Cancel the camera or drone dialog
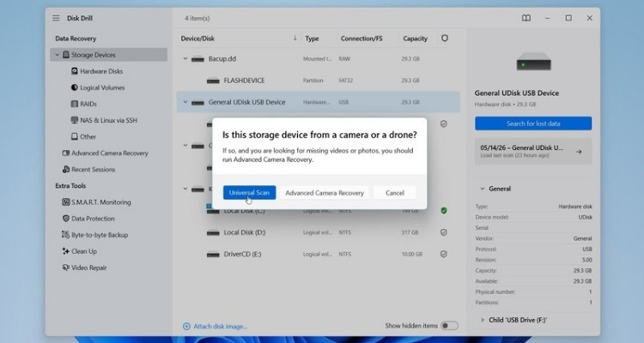The width and height of the screenshot is (644, 343). [395, 193]
